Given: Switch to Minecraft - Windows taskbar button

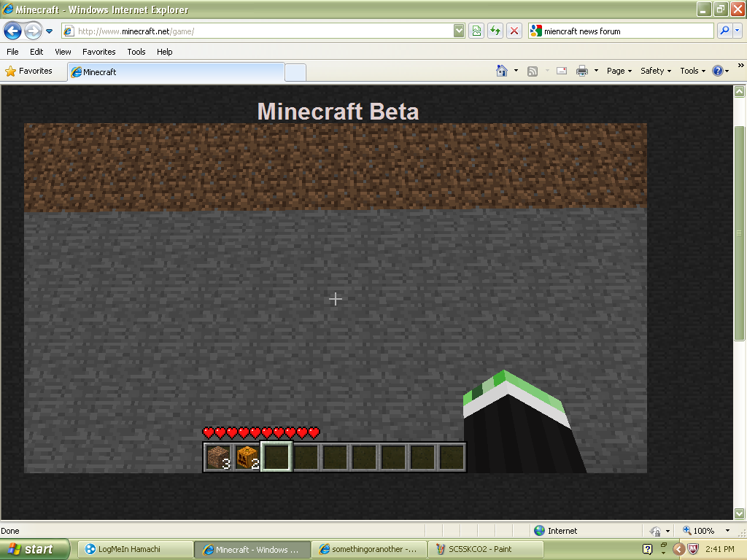Looking at the screenshot, I should [252, 549].
